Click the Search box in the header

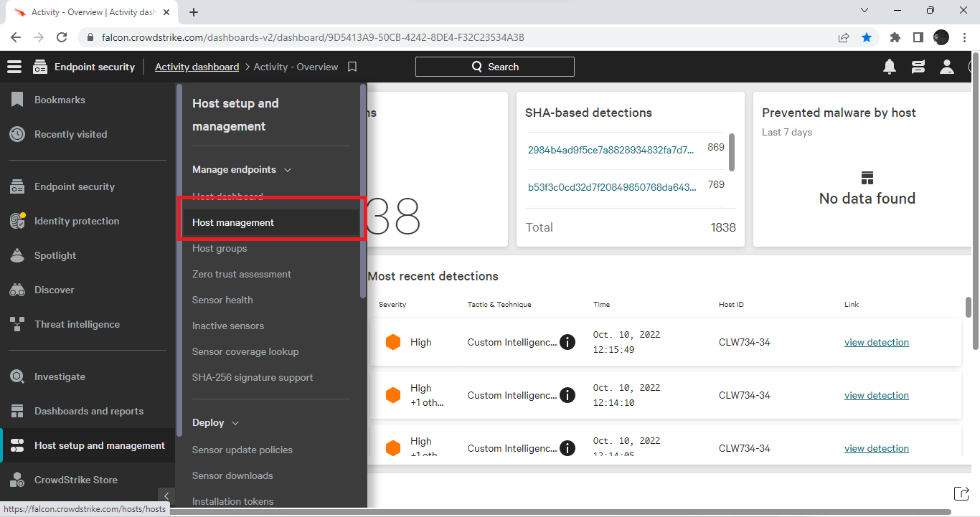pyautogui.click(x=495, y=67)
